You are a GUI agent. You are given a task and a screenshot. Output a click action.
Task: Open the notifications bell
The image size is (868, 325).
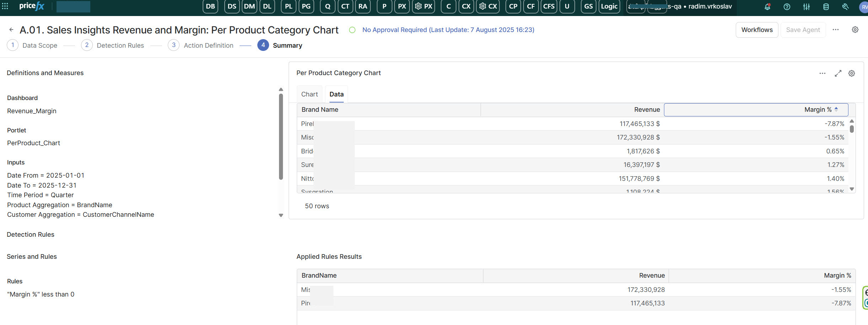coord(767,7)
